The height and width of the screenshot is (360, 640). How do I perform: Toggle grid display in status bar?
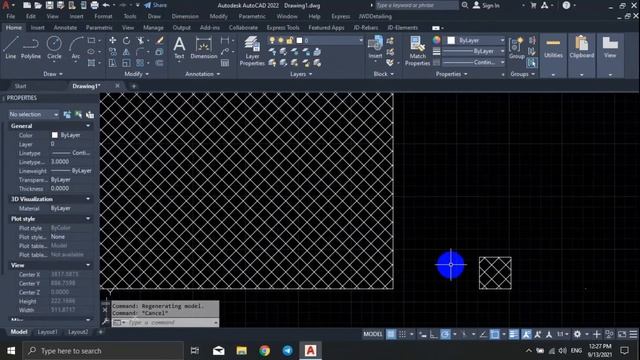coord(391,334)
